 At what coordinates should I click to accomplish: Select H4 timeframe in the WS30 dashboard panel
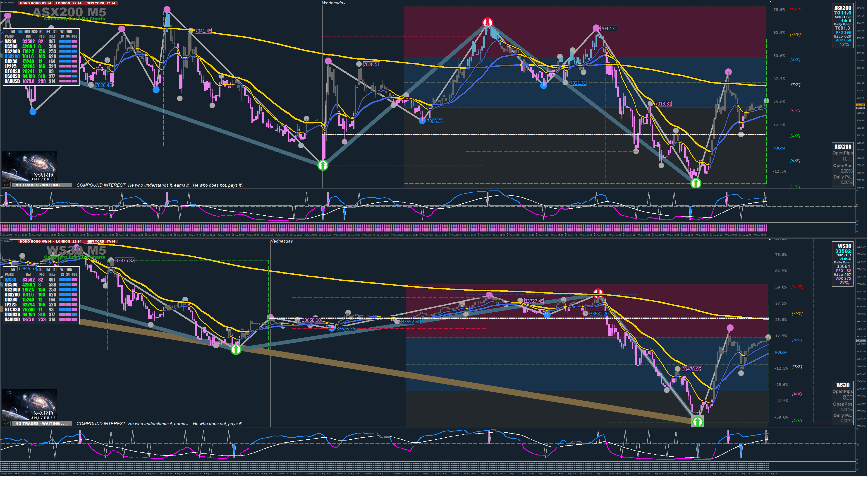point(48,270)
